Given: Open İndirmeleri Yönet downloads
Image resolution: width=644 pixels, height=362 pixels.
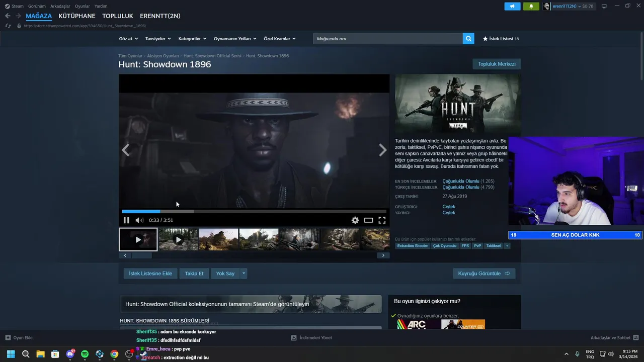Looking at the screenshot, I should [311, 338].
